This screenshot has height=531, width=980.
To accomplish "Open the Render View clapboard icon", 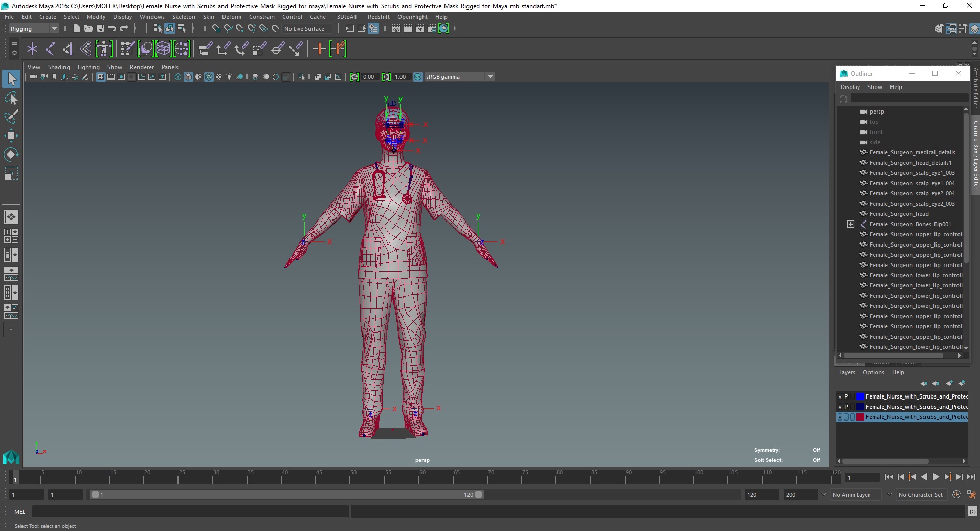I will 396,29.
